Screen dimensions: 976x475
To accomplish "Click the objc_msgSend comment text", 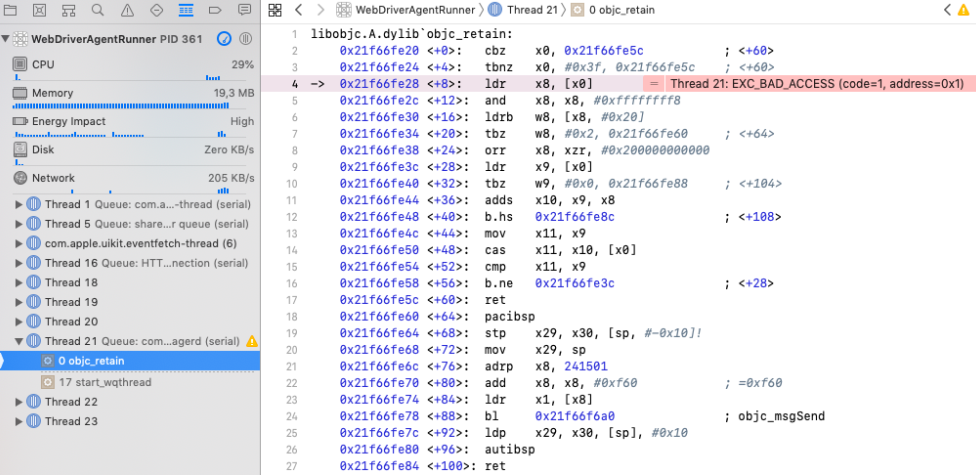I will 781,416.
